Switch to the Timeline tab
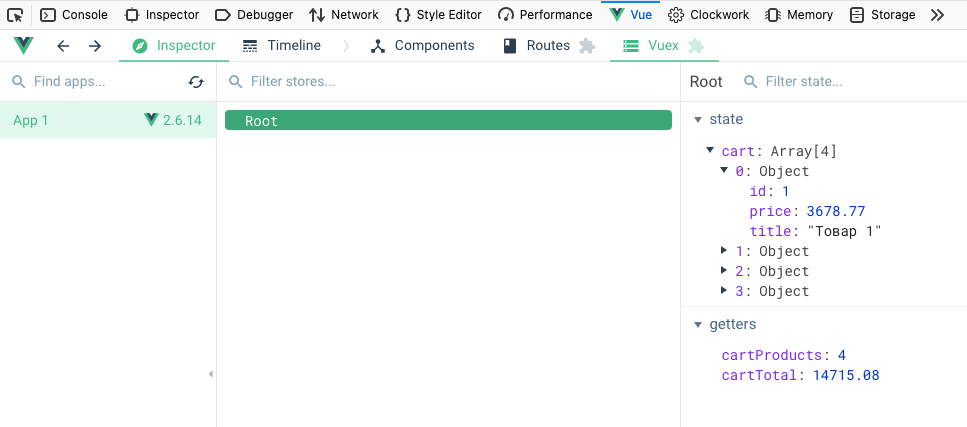Screen dimensions: 967x427 pos(282,46)
